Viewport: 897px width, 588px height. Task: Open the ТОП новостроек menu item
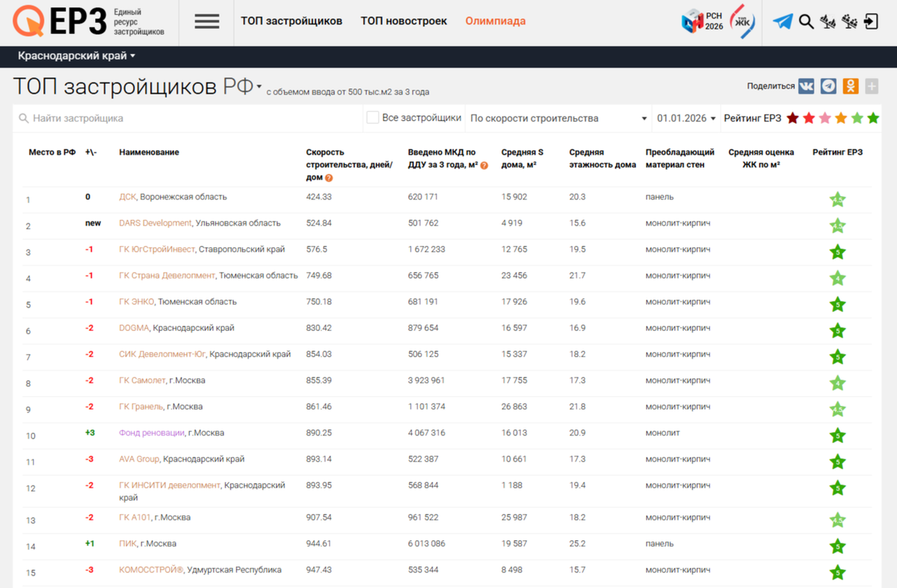coord(404,21)
